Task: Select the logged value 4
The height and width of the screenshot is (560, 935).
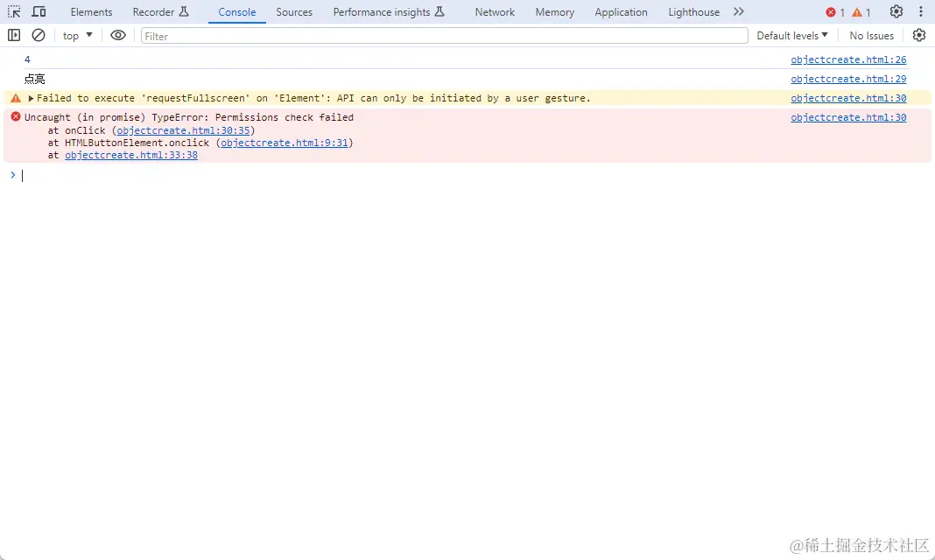Action: (x=27, y=59)
